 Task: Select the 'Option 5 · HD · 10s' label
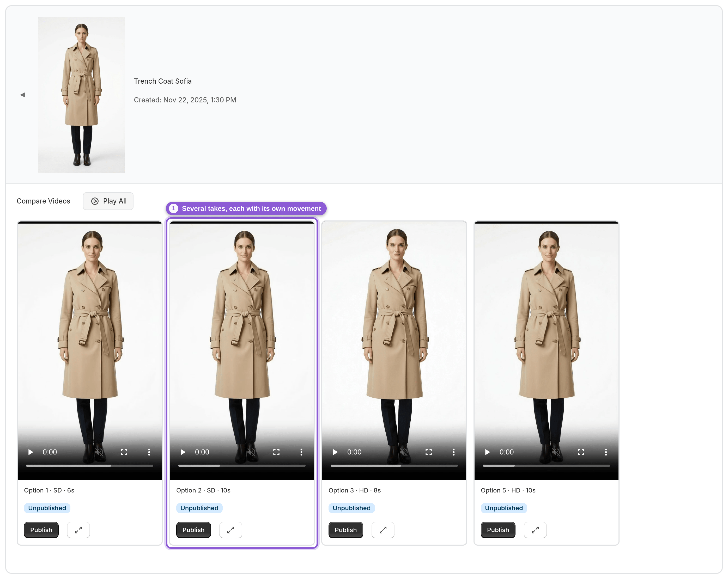pos(508,491)
